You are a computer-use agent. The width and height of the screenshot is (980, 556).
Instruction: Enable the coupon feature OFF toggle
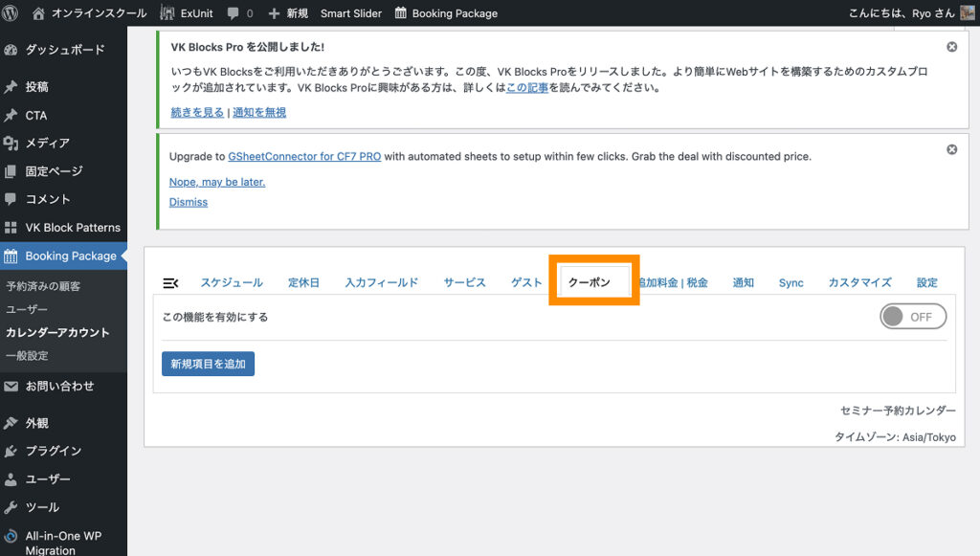click(912, 317)
